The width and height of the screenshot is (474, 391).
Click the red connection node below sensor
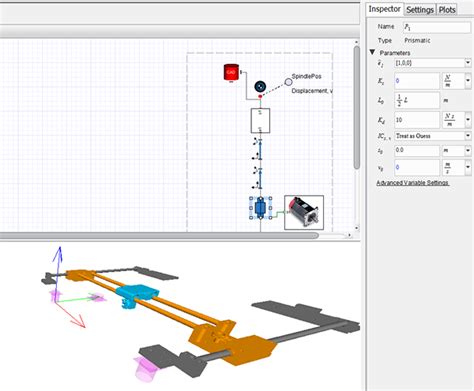point(260,97)
